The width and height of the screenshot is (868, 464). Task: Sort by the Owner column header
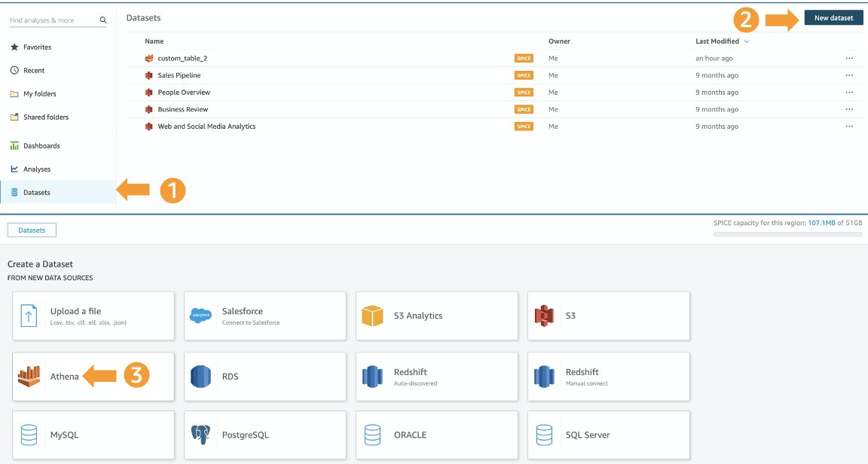click(x=559, y=41)
